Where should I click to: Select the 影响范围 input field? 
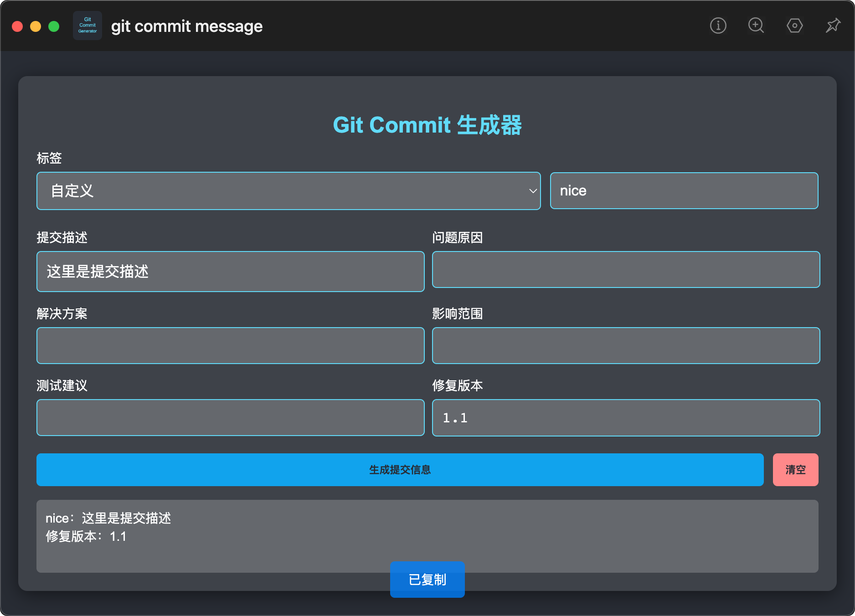(x=626, y=345)
